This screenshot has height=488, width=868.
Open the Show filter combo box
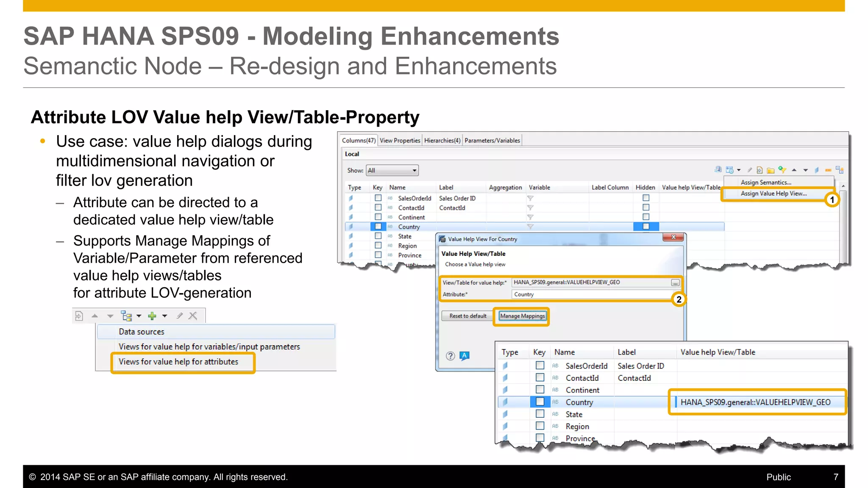tap(392, 170)
